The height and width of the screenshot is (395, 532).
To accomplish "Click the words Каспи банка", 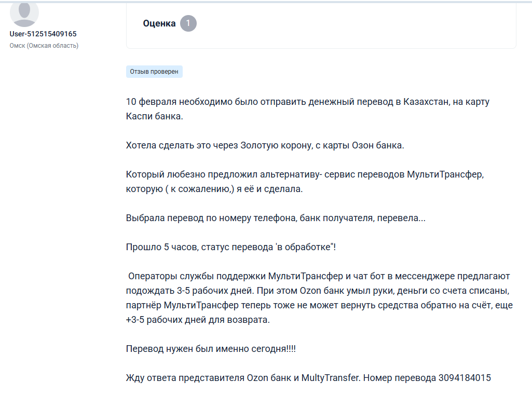I will click(154, 116).
